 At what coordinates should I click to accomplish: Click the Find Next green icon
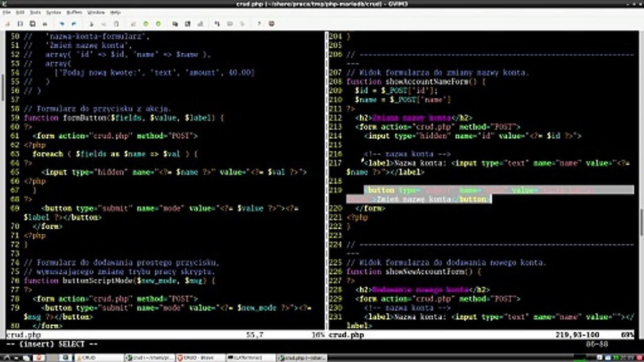pos(146,24)
